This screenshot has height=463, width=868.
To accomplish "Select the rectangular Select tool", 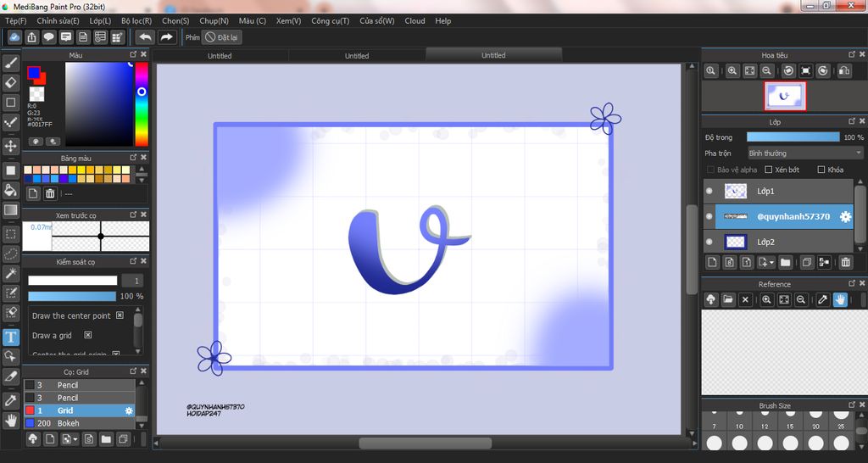I will (x=10, y=234).
